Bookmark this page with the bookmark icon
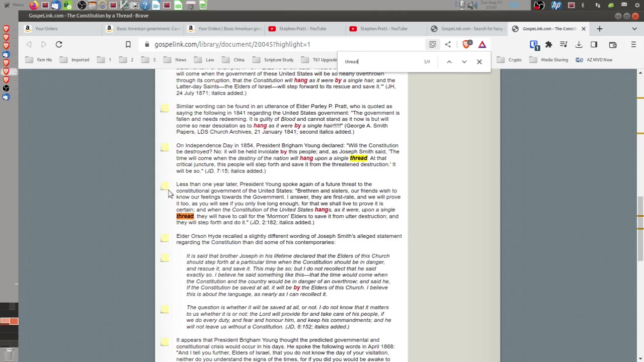This screenshot has width=644, height=362. (128, 44)
